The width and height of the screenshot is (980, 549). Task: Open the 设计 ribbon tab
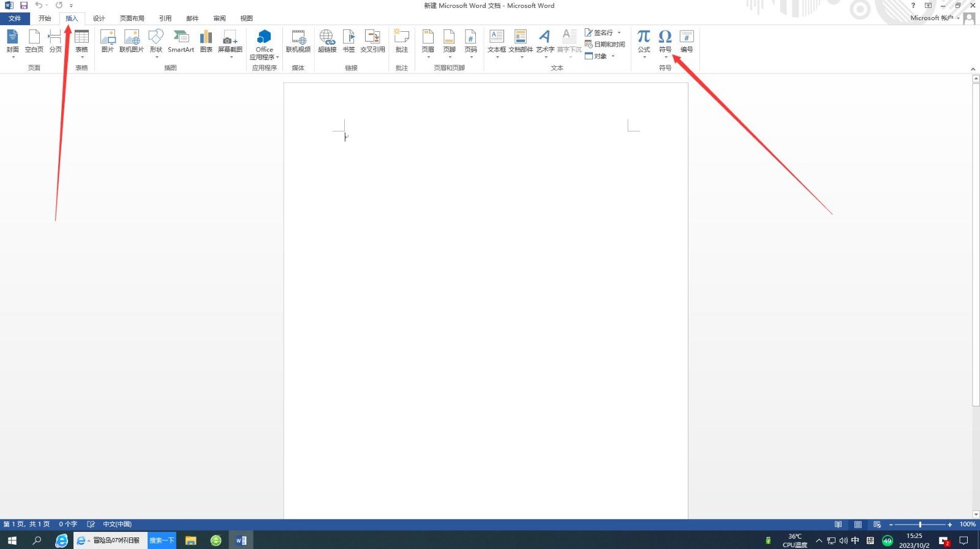[x=99, y=18]
